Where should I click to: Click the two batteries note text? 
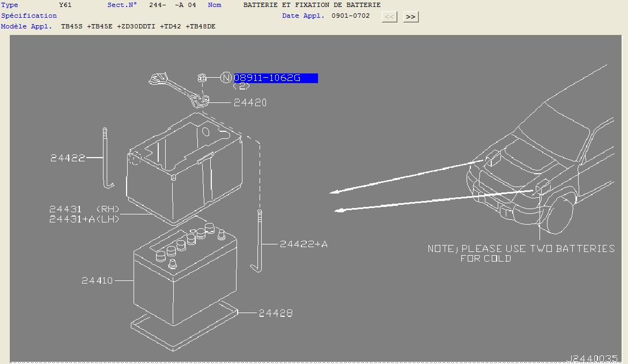(x=521, y=254)
